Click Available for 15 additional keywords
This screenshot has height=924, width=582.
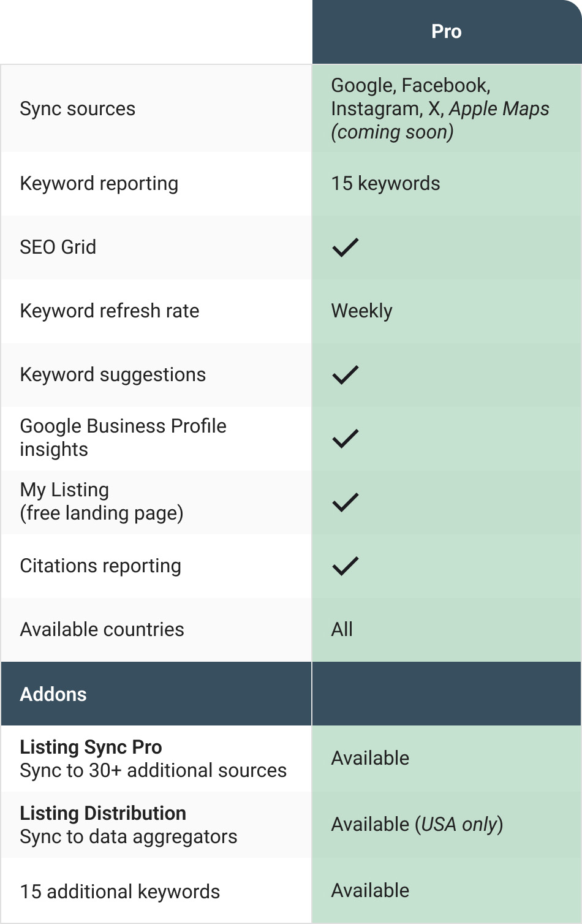coord(370,891)
